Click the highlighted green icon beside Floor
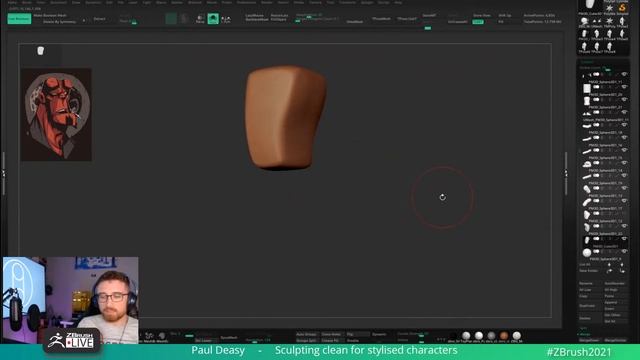Viewport: 640px width, 360px height. [x=213, y=19]
